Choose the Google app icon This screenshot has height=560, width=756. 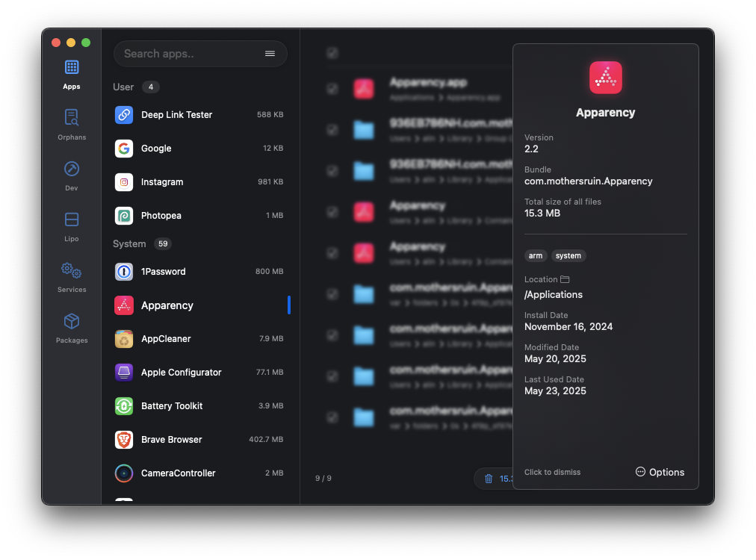pos(124,149)
